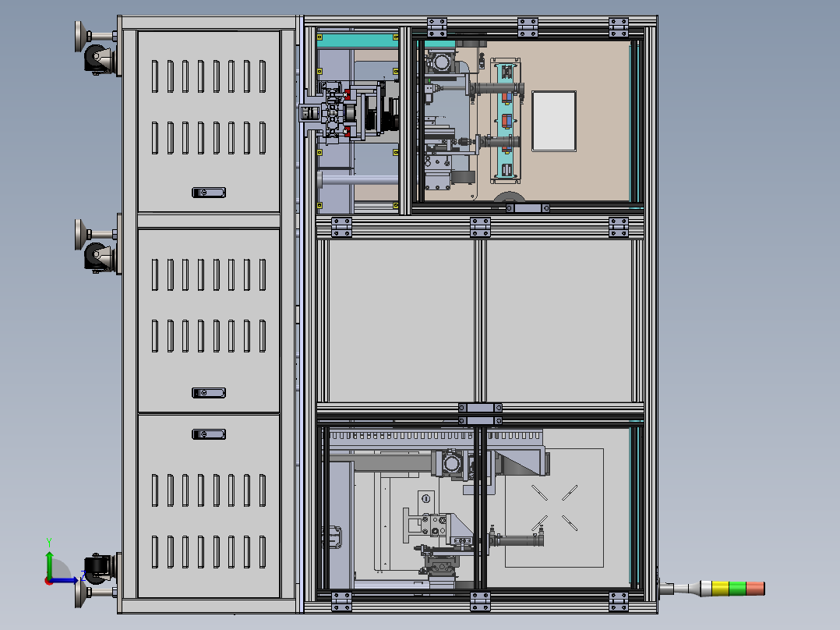Screen dimensions: 840x630
Task: Select the bottom-center hinge on frame's lower edge
Action: 481,602
